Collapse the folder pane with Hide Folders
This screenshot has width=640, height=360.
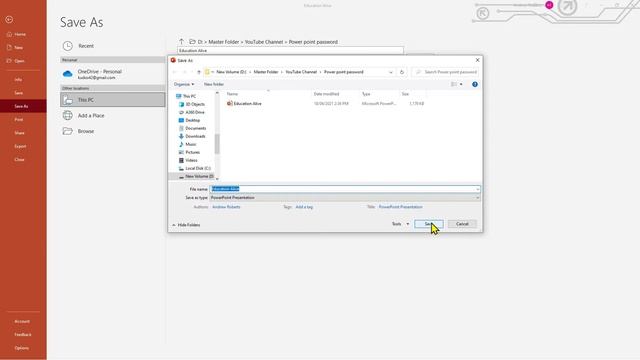(x=186, y=225)
